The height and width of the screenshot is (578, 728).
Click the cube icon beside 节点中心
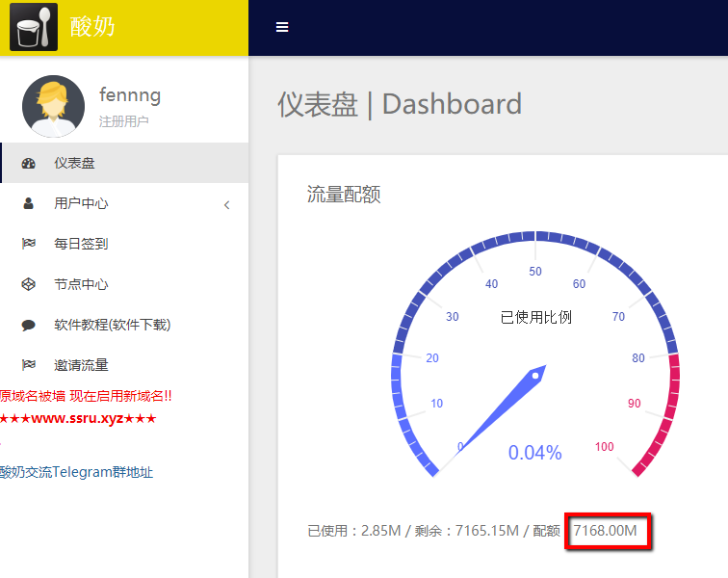[28, 285]
